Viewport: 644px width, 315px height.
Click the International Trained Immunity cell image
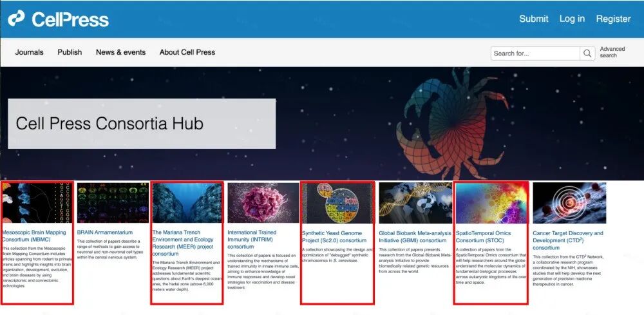coord(263,203)
